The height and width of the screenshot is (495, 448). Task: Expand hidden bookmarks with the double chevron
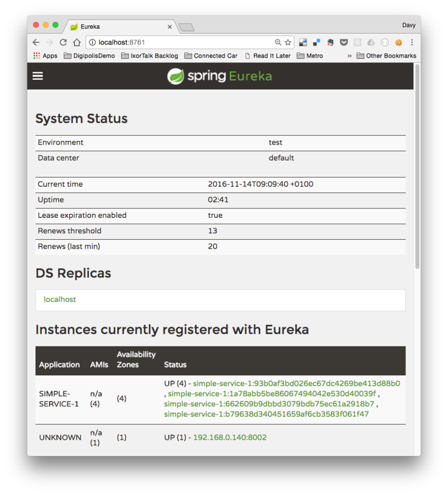point(349,56)
